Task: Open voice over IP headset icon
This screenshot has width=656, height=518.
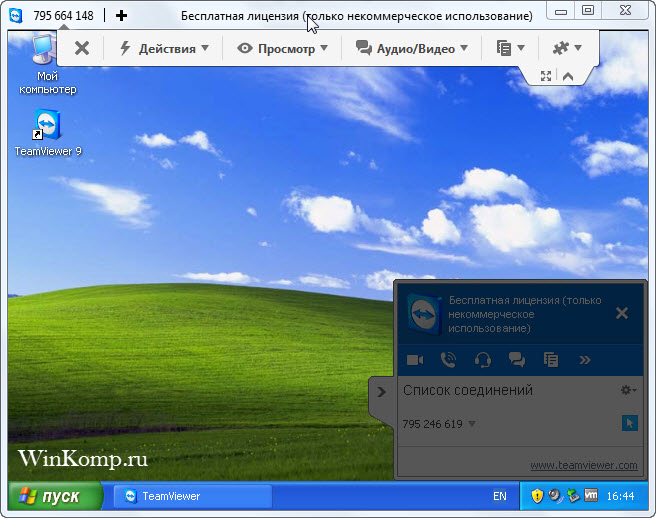Action: coord(482,360)
